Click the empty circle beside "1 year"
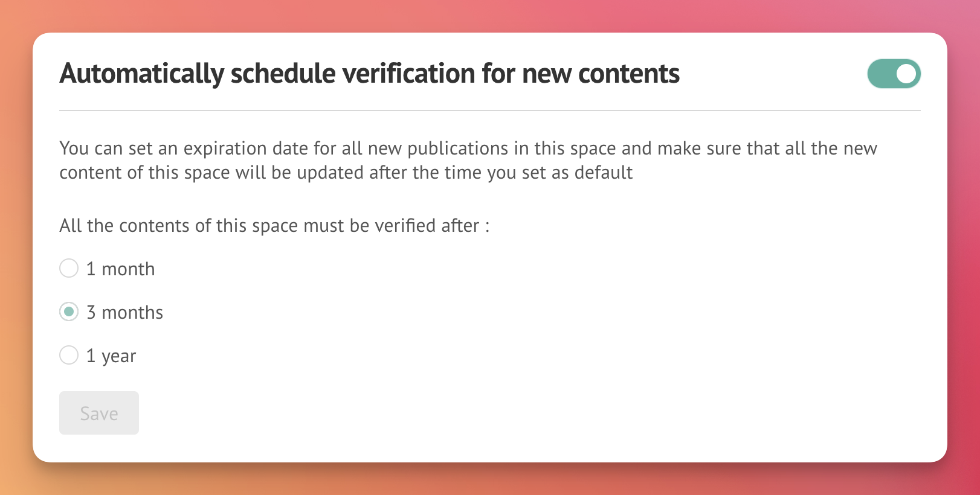The height and width of the screenshot is (495, 980). [69, 355]
